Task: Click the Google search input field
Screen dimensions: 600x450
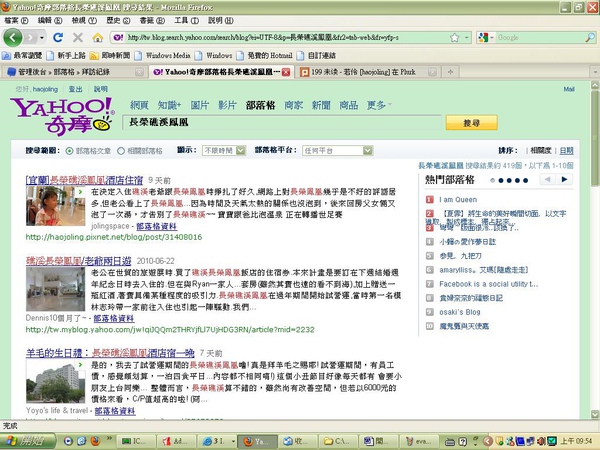Action: coord(540,38)
